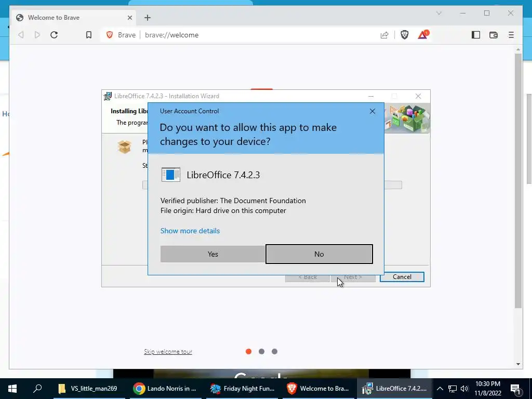The height and width of the screenshot is (399, 532).
Task: Select the first orange carousel dot
Action: [x=249, y=352]
